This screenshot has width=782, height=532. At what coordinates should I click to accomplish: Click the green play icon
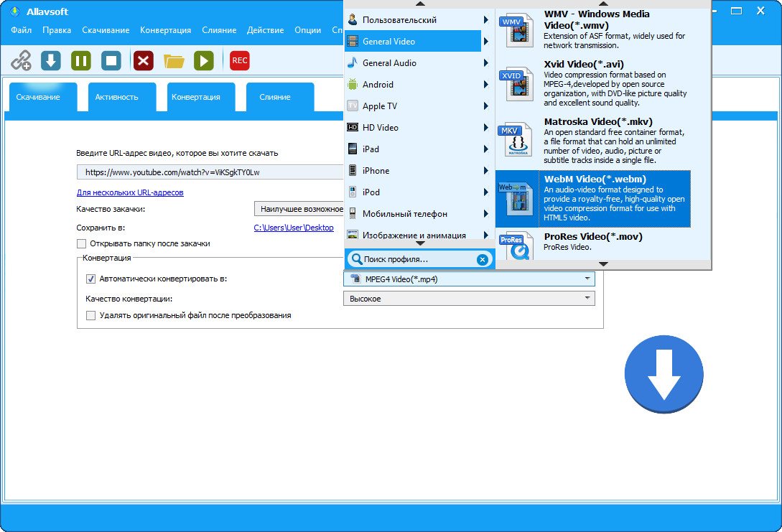tap(203, 61)
